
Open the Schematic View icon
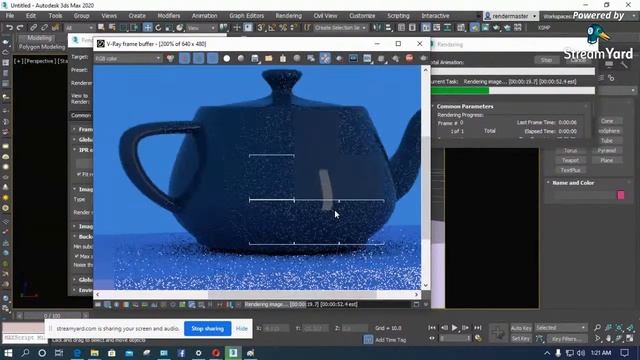pos(448,28)
